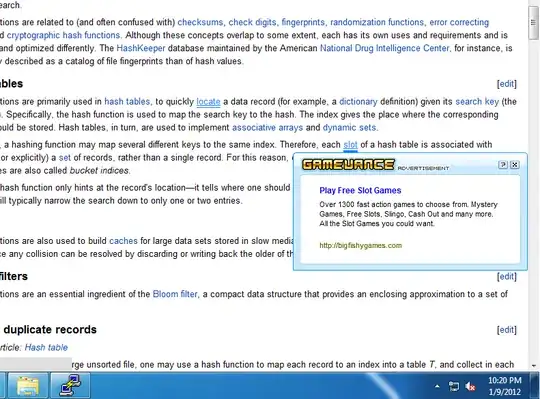
Task: Show hidden icons arrow in system tray
Action: point(437,387)
